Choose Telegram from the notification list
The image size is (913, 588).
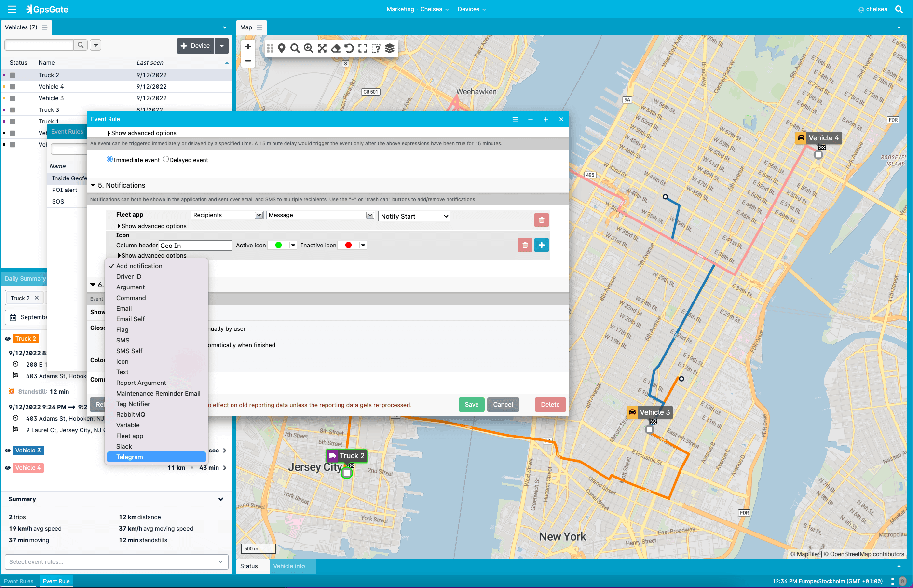[x=130, y=457]
